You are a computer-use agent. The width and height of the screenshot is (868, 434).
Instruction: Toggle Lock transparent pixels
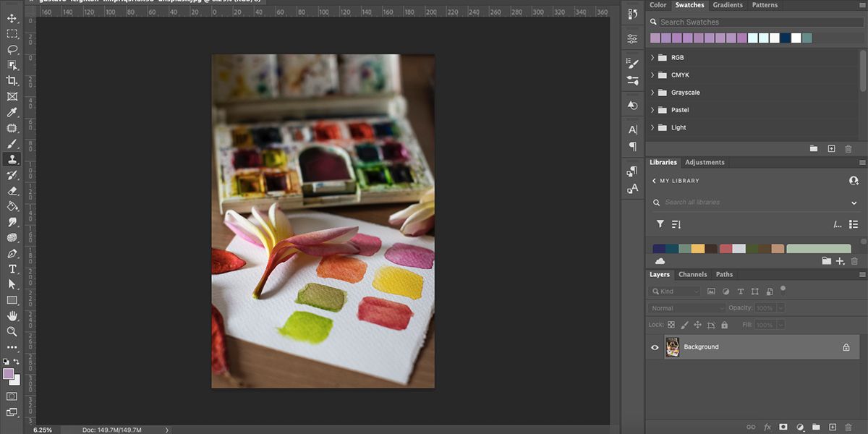pyautogui.click(x=671, y=326)
